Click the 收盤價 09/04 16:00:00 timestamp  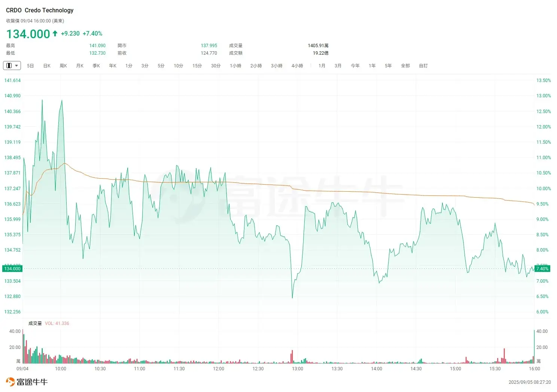[35, 21]
